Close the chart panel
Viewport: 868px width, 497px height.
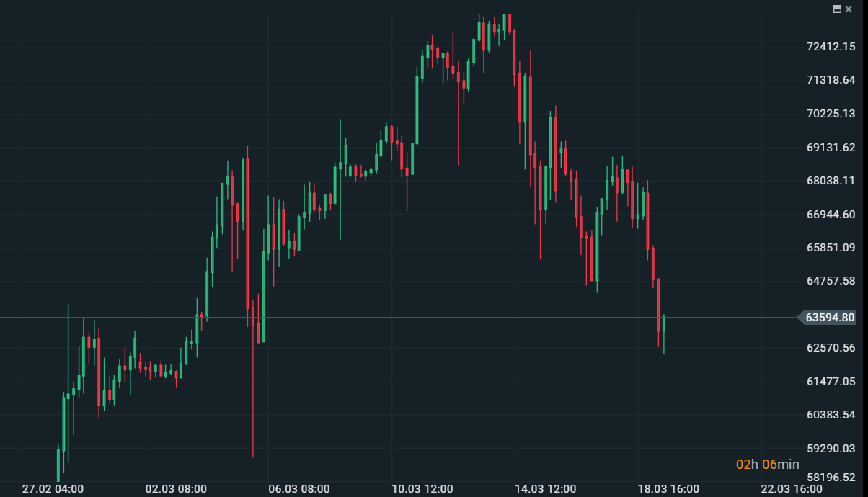pos(849,9)
